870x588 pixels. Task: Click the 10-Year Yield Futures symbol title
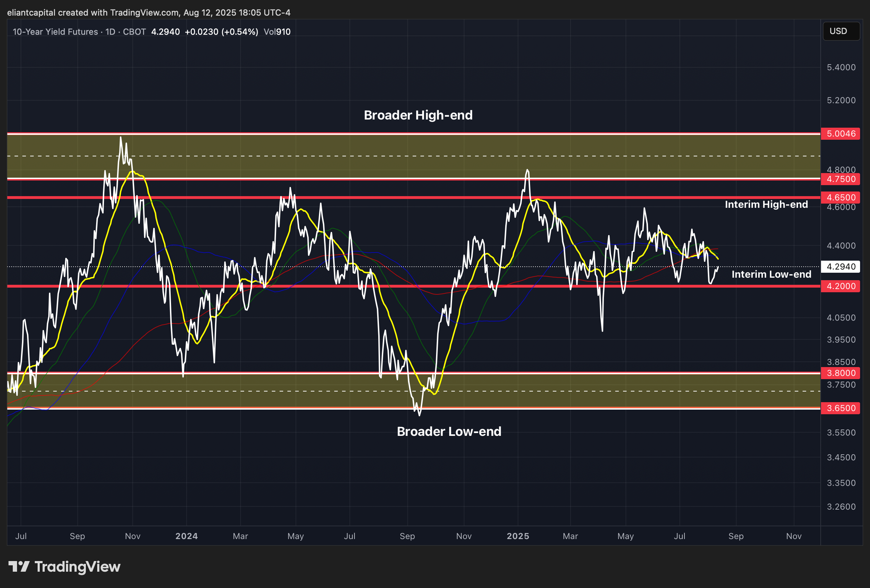point(55,32)
